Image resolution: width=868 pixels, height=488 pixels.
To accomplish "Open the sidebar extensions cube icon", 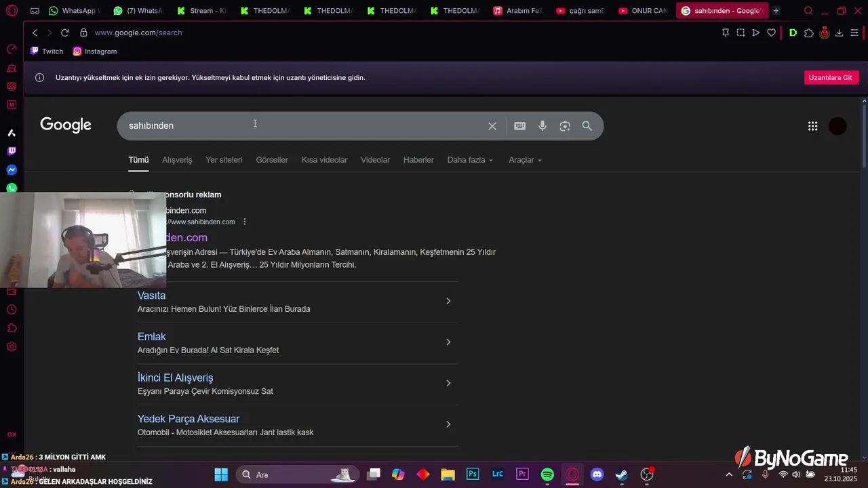I will tap(12, 328).
